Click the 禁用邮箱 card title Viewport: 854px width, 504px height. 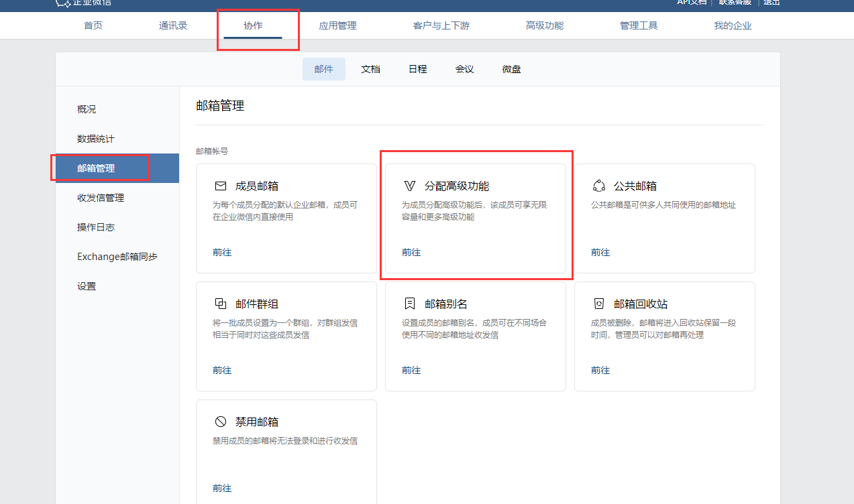click(x=257, y=422)
